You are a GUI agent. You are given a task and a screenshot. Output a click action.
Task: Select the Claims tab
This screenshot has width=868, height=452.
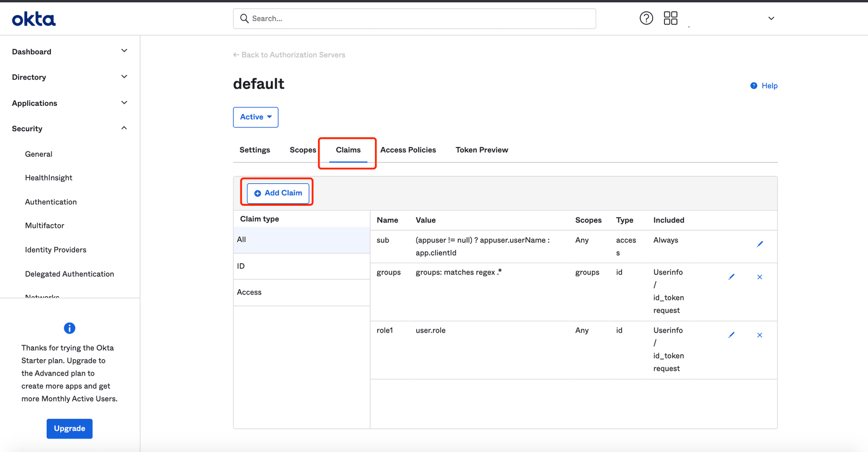point(348,150)
